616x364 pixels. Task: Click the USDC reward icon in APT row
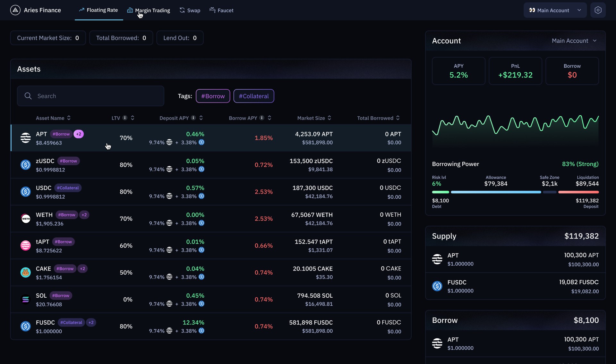click(201, 142)
